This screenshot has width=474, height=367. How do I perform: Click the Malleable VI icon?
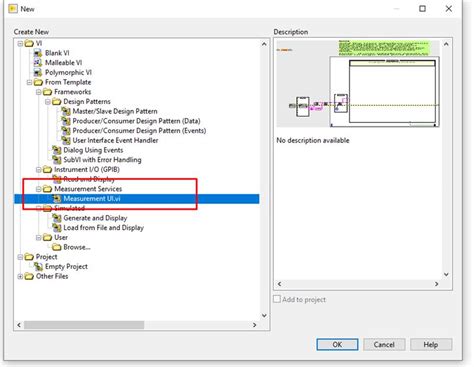pos(38,63)
